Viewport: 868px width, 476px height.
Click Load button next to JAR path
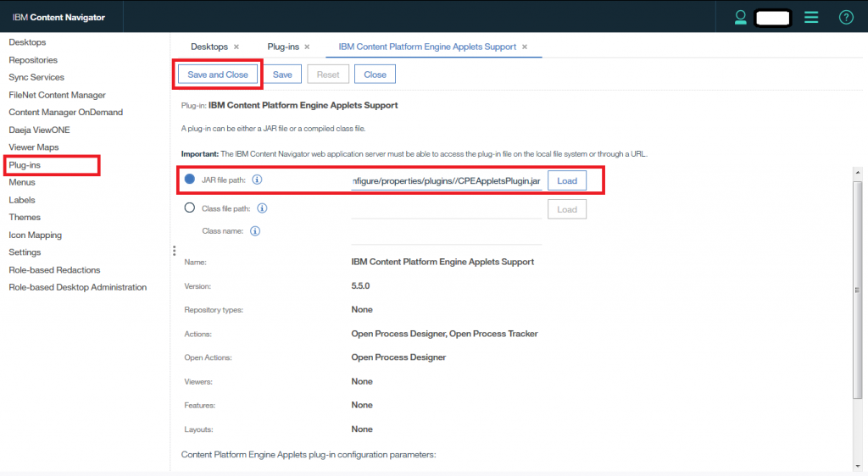(x=567, y=180)
